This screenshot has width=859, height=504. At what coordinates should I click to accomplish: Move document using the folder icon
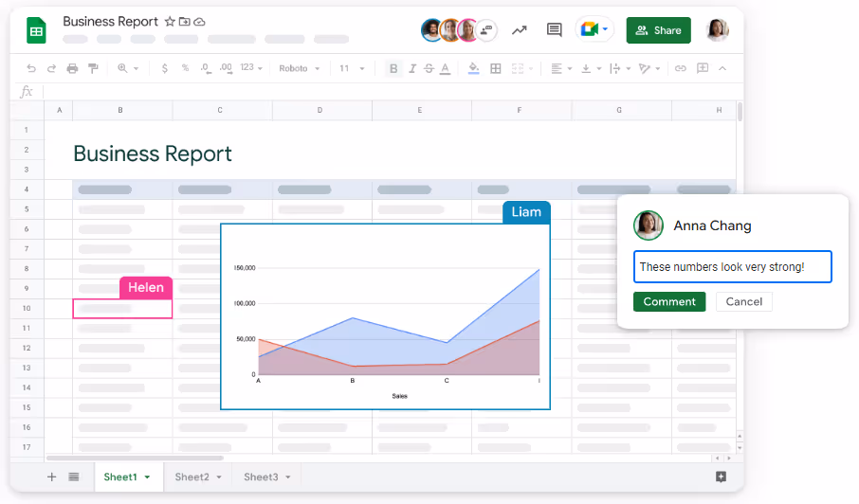(185, 22)
